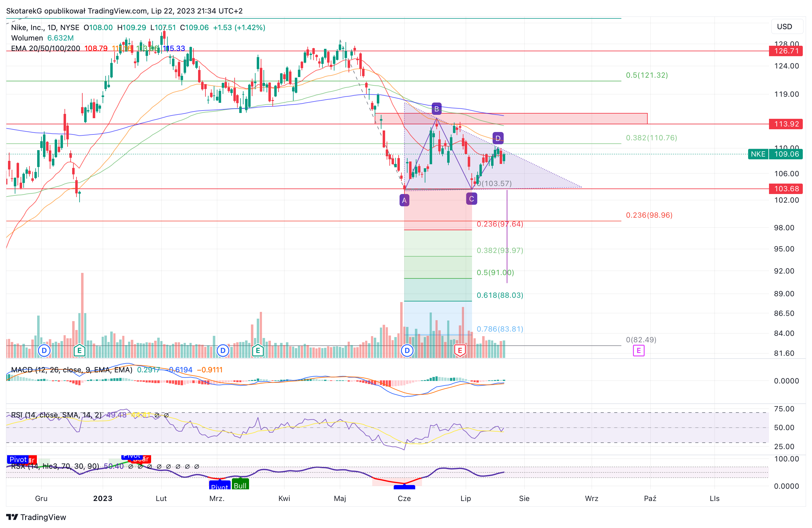Click the Maj month label on time axis
Image resolution: width=812 pixels, height=528 pixels.
340,498
